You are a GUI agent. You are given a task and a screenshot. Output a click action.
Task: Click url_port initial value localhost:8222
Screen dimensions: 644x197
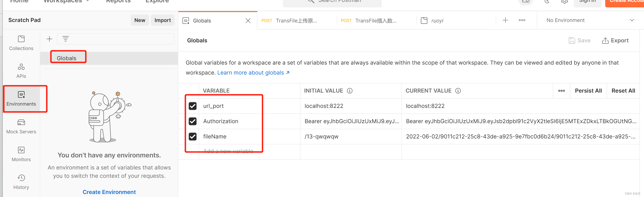pos(351,106)
